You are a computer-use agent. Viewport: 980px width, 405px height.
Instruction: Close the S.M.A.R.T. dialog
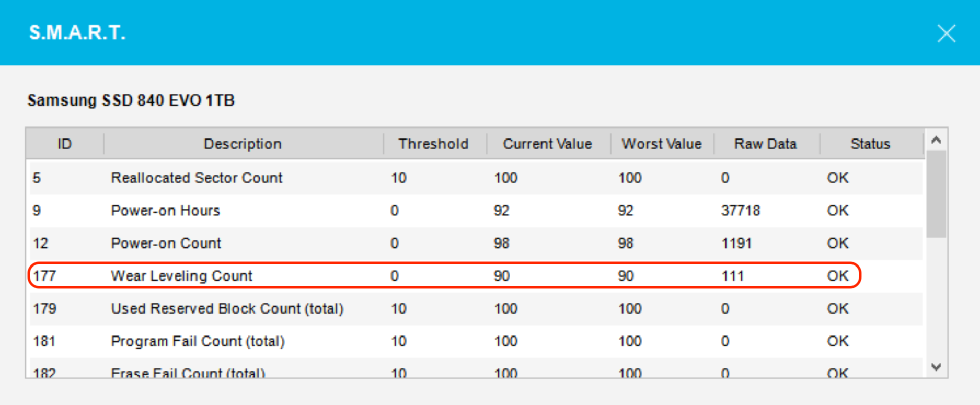[x=946, y=33]
